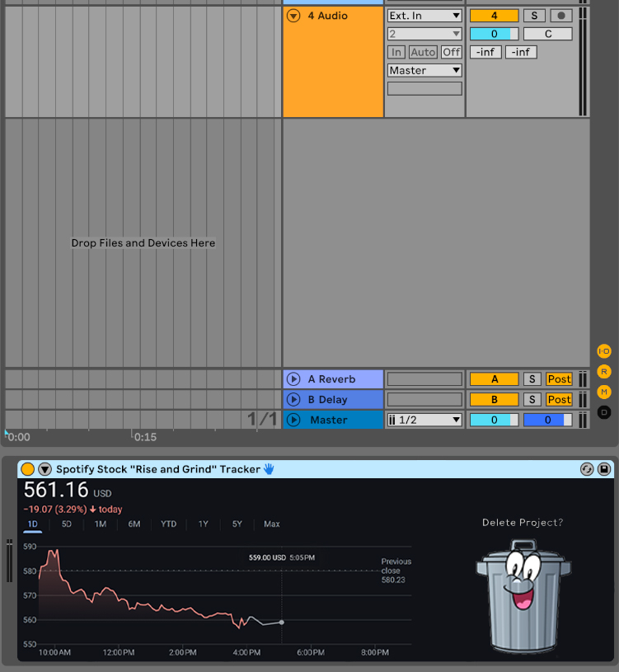
Task: Toggle the Mixer section with M button
Action: pyautogui.click(x=604, y=392)
